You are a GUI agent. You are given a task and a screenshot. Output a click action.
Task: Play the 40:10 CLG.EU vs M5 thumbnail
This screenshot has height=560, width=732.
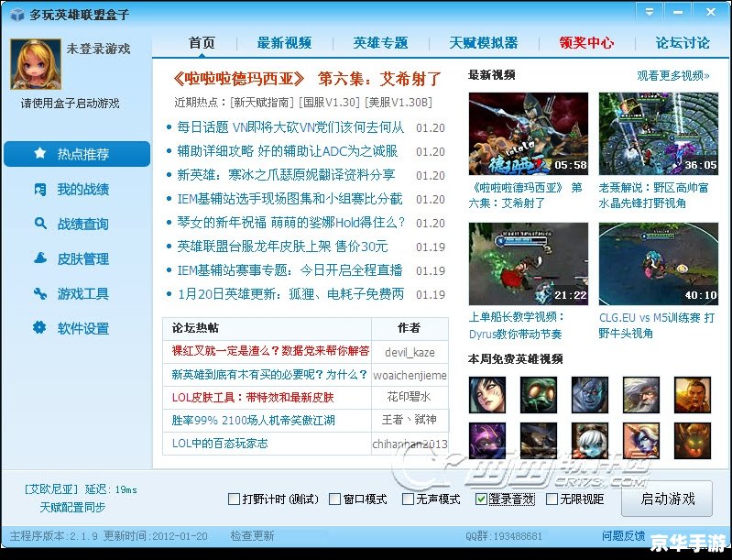tap(658, 264)
